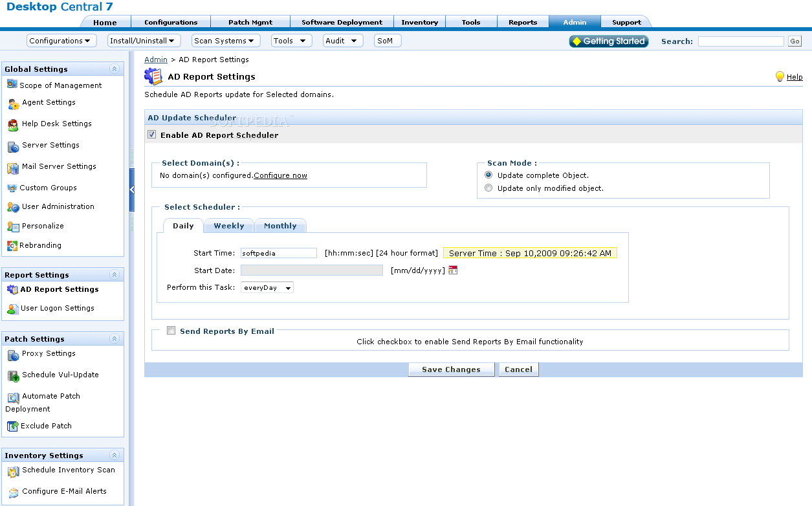
Task: Click the Agent Settings icon
Action: click(13, 104)
